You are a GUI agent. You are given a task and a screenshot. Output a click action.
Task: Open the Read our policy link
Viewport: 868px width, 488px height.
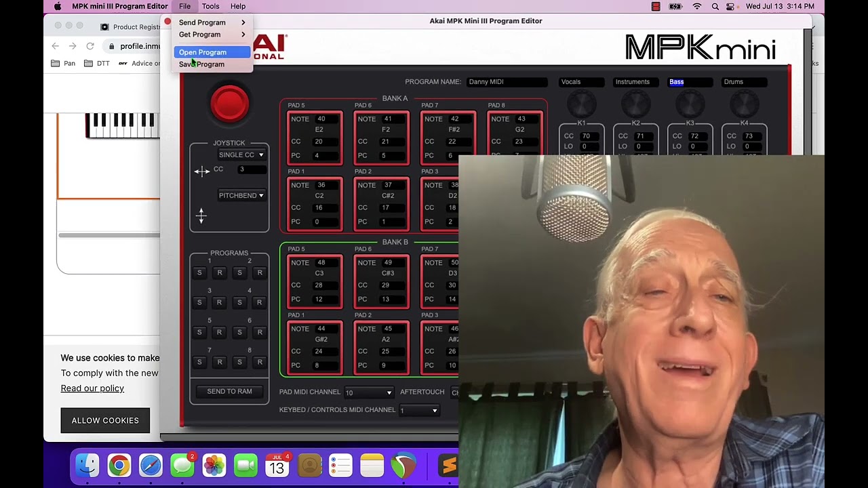pyautogui.click(x=92, y=388)
